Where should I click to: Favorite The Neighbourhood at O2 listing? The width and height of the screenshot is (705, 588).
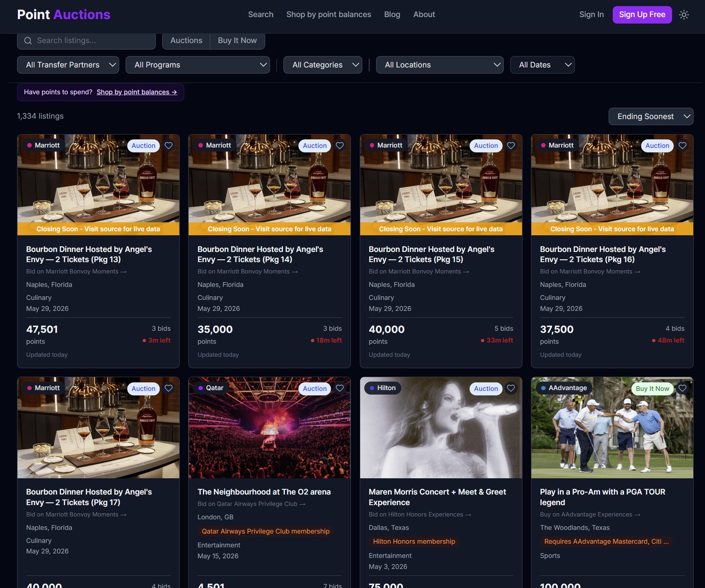pos(340,388)
